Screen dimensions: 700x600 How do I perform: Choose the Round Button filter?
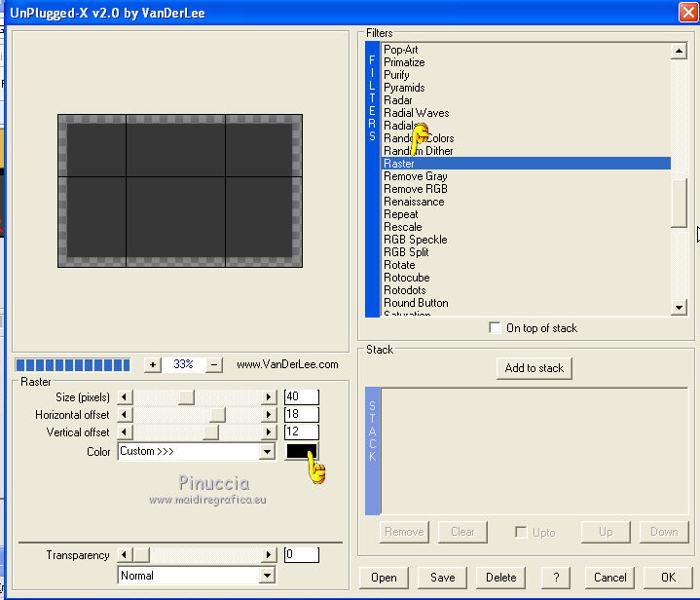[416, 303]
